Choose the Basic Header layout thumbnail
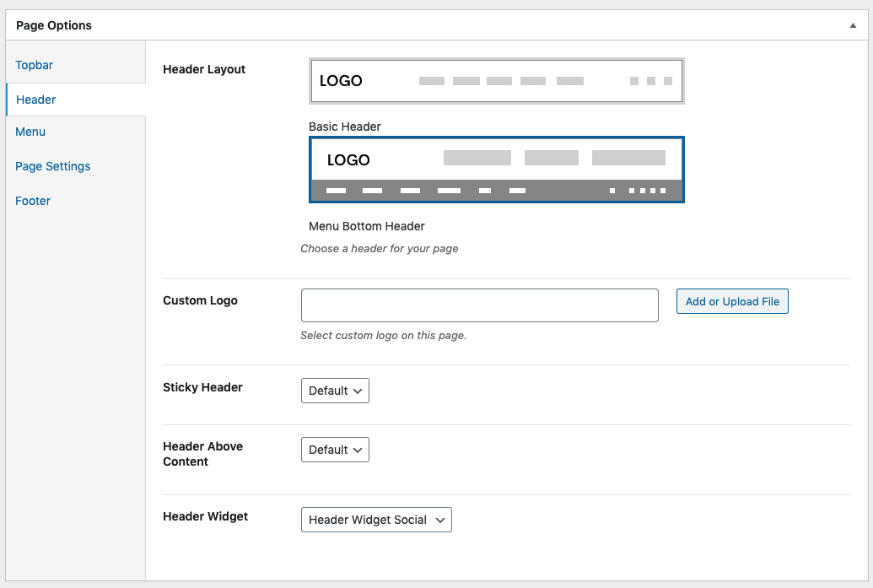 (x=496, y=81)
